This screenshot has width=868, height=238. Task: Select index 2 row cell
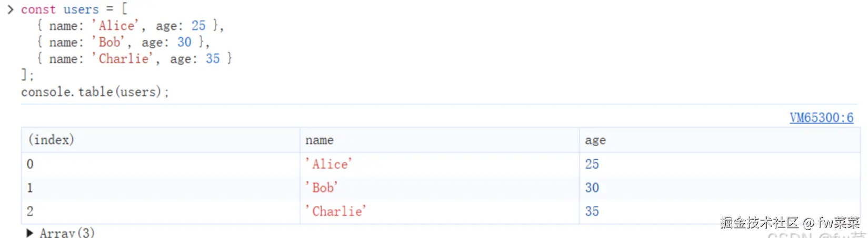[x=30, y=211]
